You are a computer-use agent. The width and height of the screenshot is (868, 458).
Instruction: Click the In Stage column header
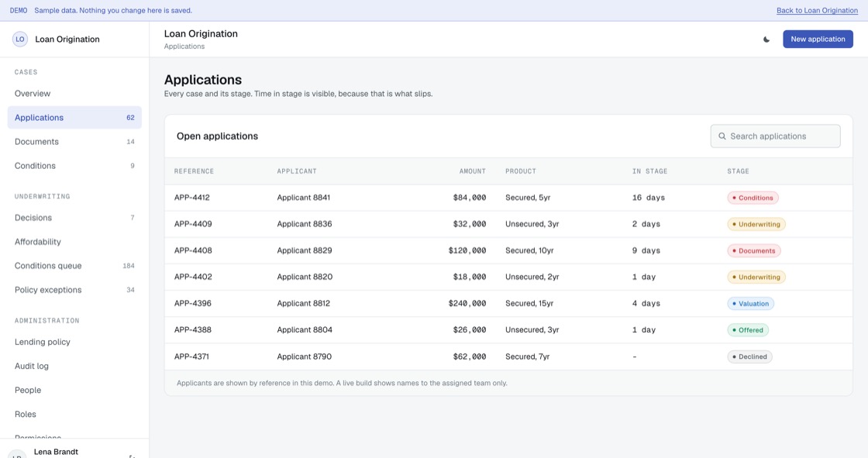tap(649, 171)
